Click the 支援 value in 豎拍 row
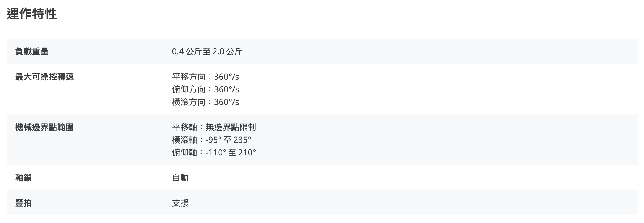Image resolution: width=644 pixels, height=223 pixels. pyautogui.click(x=180, y=203)
